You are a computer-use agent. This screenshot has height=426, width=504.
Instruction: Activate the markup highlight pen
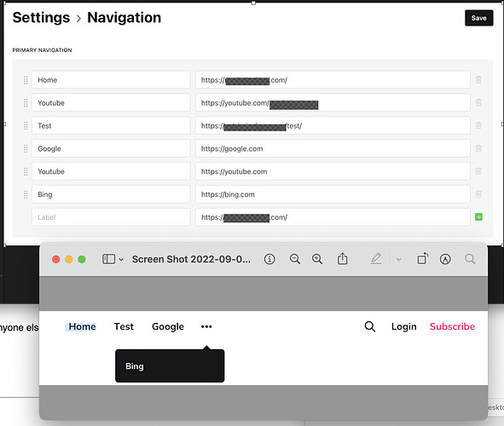tap(376, 259)
